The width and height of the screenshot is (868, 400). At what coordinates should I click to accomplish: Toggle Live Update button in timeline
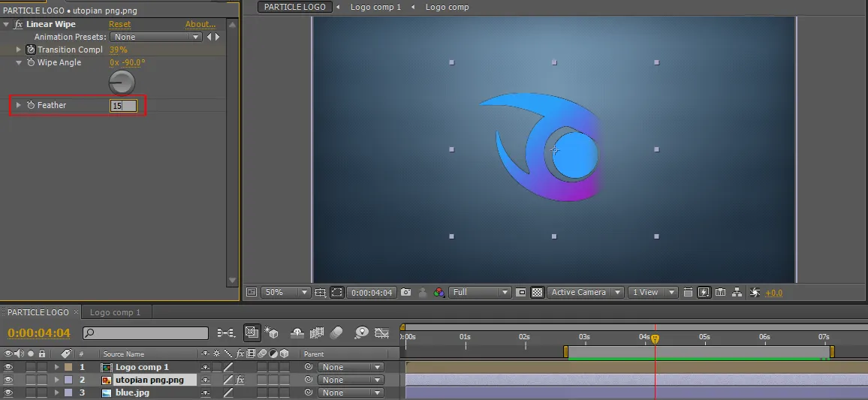click(252, 332)
